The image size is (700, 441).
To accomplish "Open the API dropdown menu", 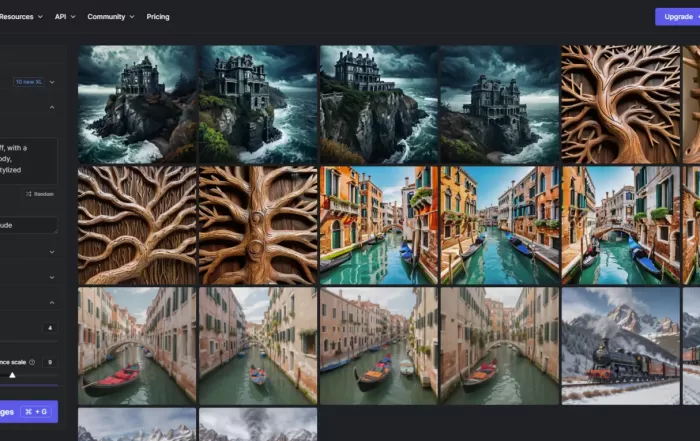I will (65, 17).
